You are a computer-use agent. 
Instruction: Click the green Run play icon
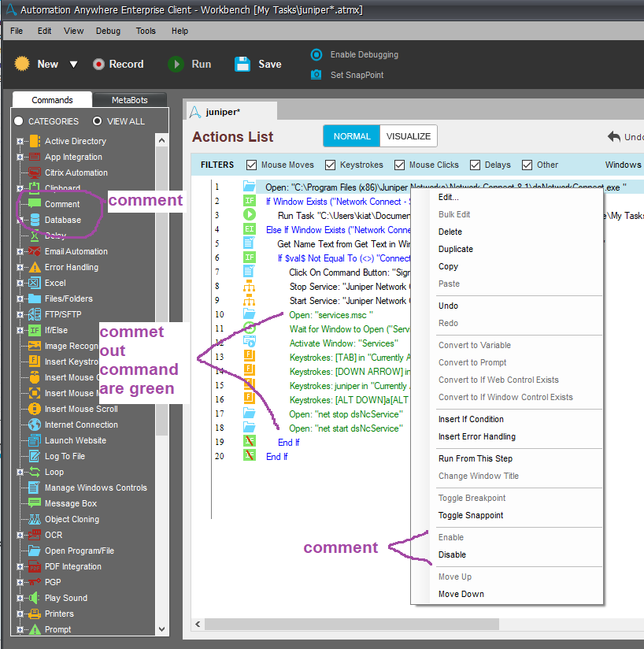coord(176,65)
